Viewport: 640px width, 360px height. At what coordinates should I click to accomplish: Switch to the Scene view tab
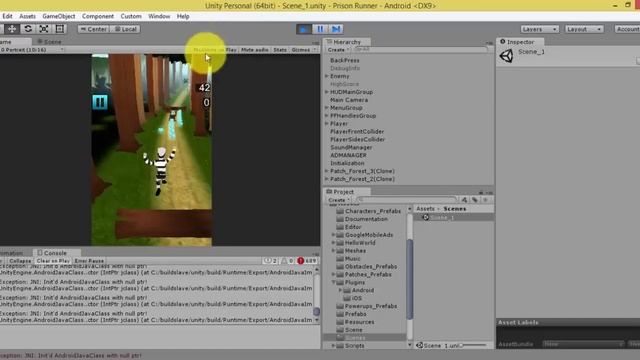click(x=49, y=42)
